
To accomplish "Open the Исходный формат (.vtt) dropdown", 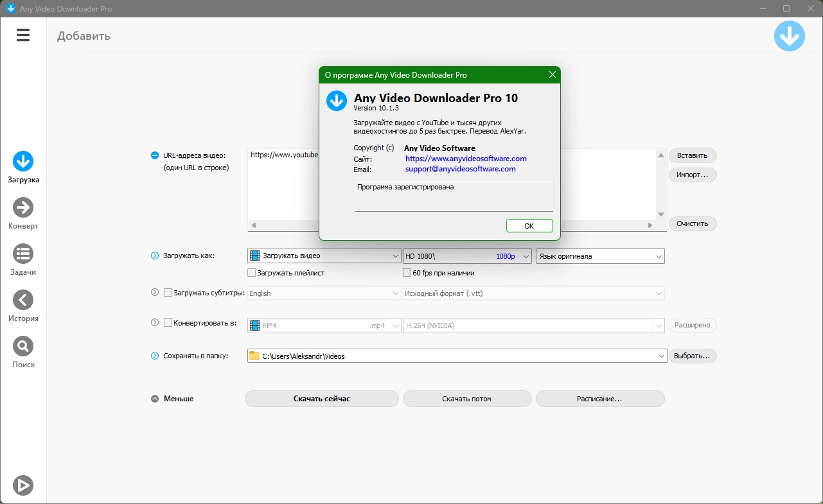I will click(x=534, y=293).
